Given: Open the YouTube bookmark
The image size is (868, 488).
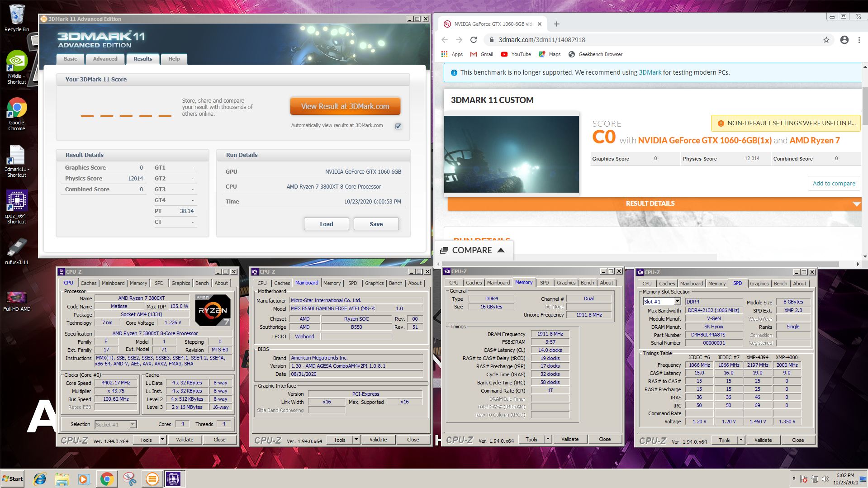Looking at the screenshot, I should coord(516,54).
